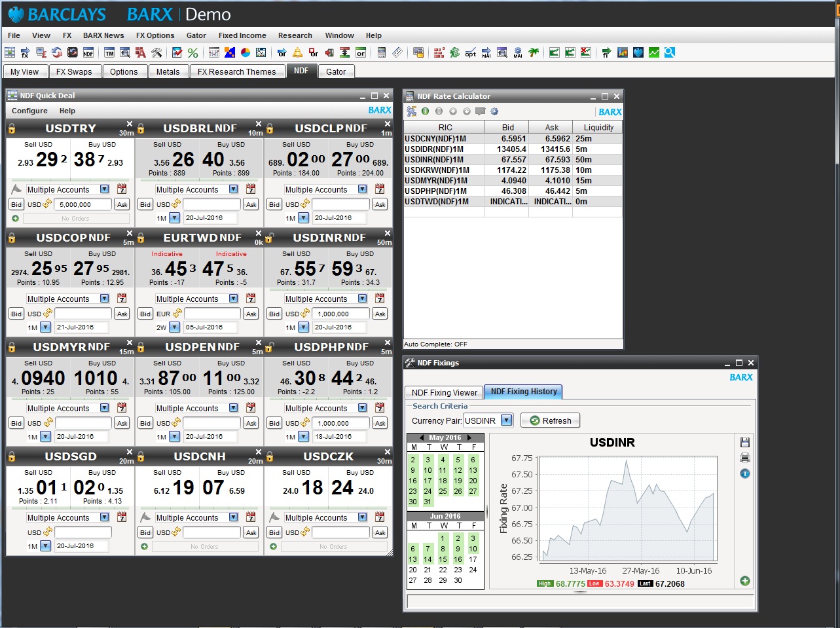
Task: Open the Fixed Income menu
Action: (242, 35)
